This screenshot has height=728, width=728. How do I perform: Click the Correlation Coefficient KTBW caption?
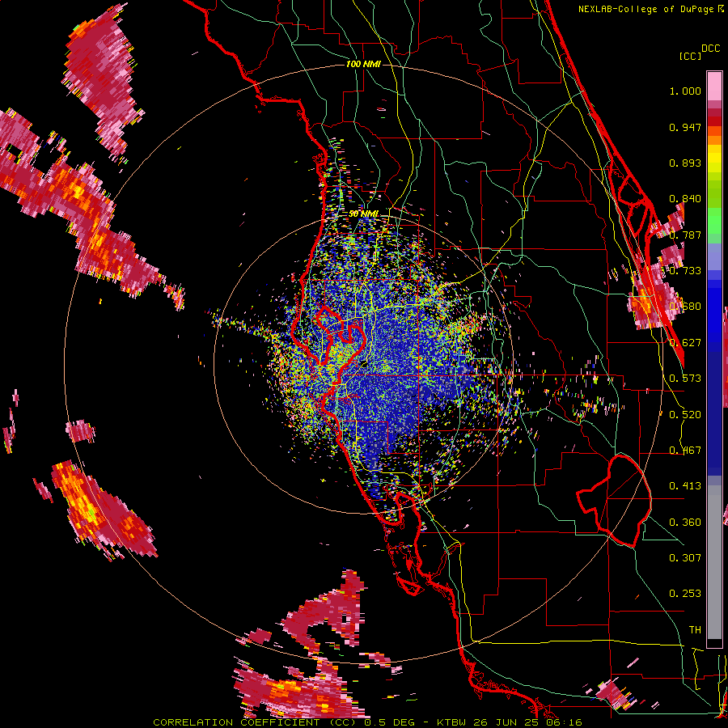tap(367, 722)
